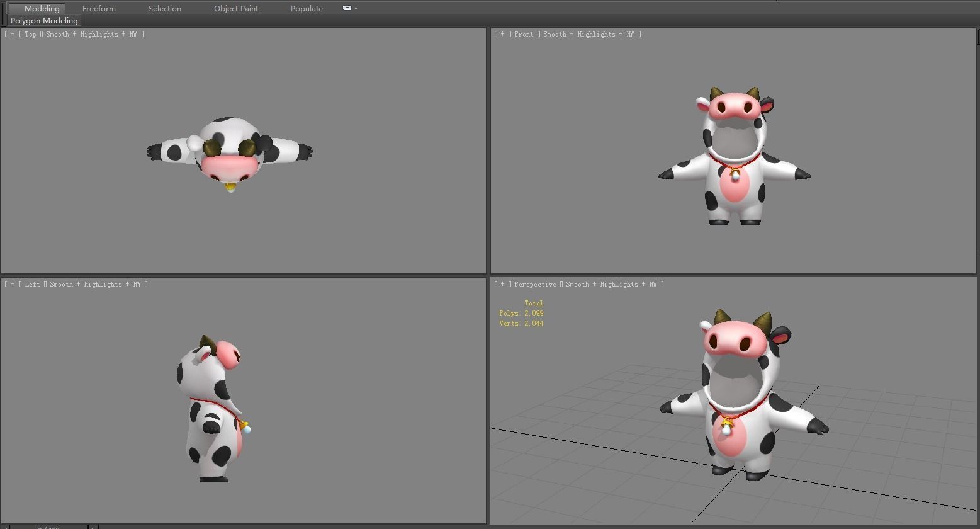
Task: Click the 'Verts: 2,044' statistics text
Action: 521,323
